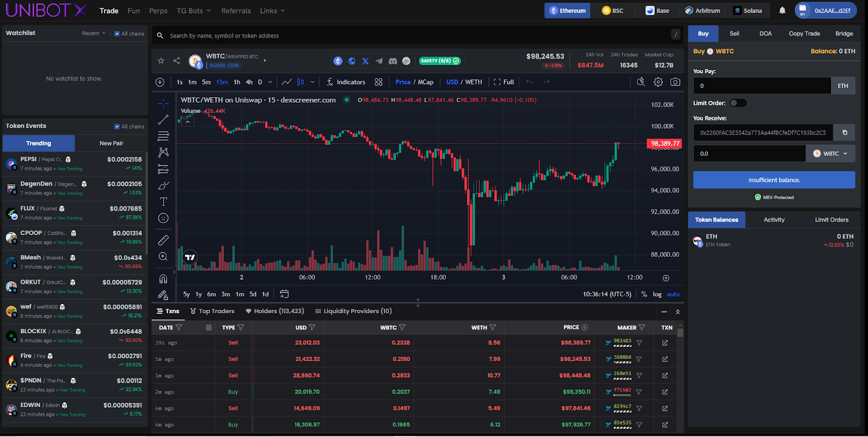Open the explorer link for the 23,012.03 transaction
The width and height of the screenshot is (868, 437).
[665, 343]
